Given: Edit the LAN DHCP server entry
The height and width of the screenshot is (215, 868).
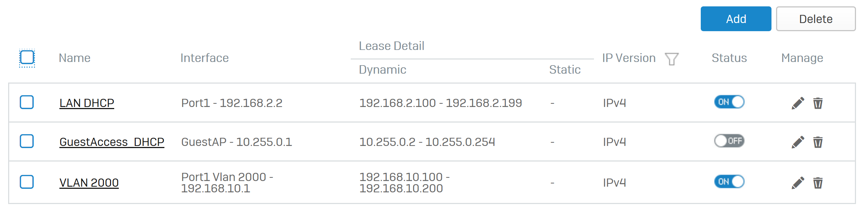Looking at the screenshot, I should [798, 103].
